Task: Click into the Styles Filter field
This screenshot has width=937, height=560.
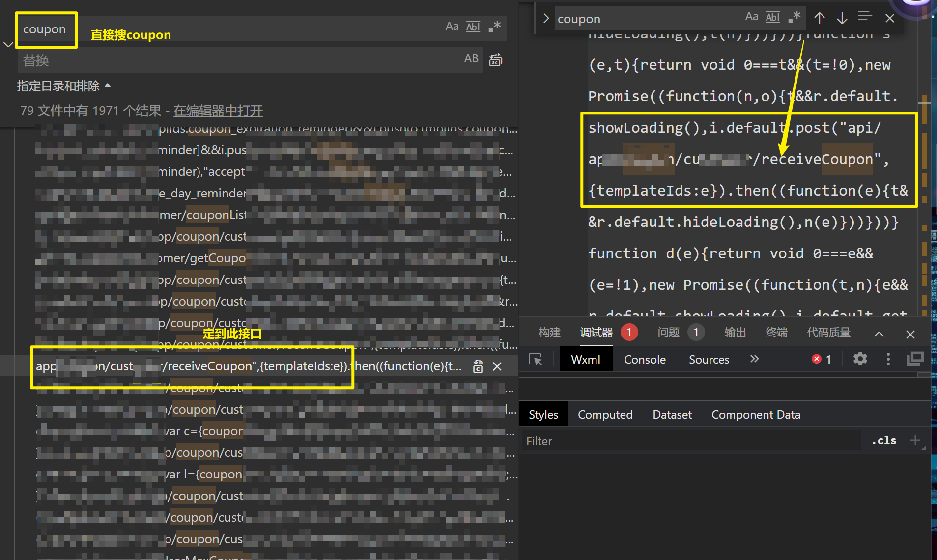Action: 688,441
